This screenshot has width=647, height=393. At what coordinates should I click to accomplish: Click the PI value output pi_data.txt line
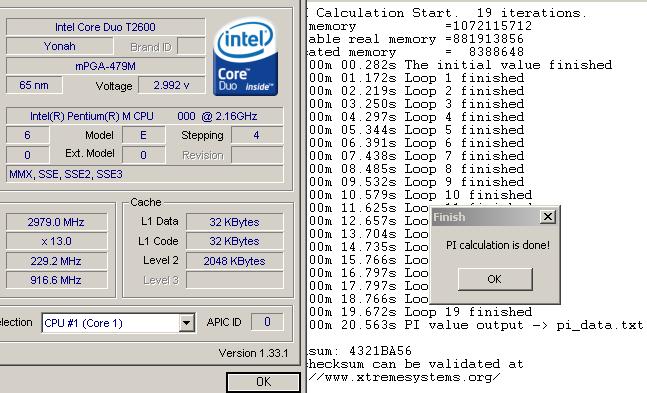[476, 325]
